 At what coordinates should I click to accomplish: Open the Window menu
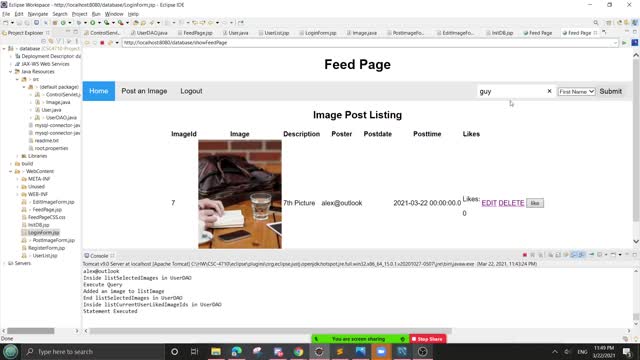coord(114,14)
